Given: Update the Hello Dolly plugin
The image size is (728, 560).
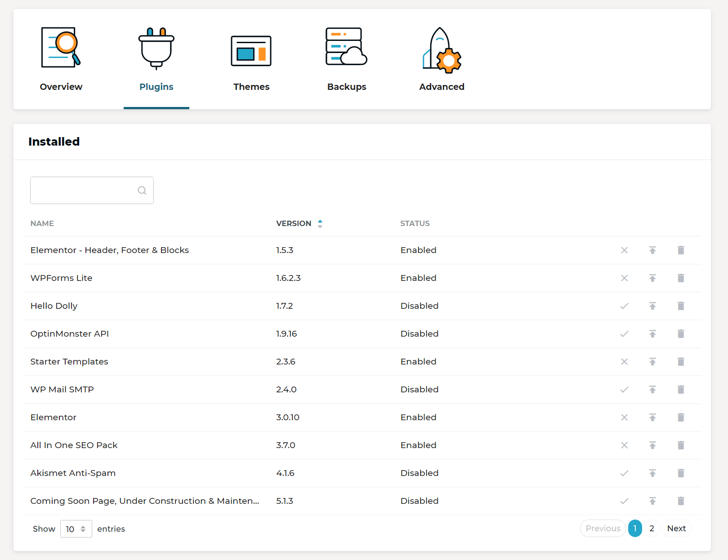Looking at the screenshot, I should tap(652, 306).
